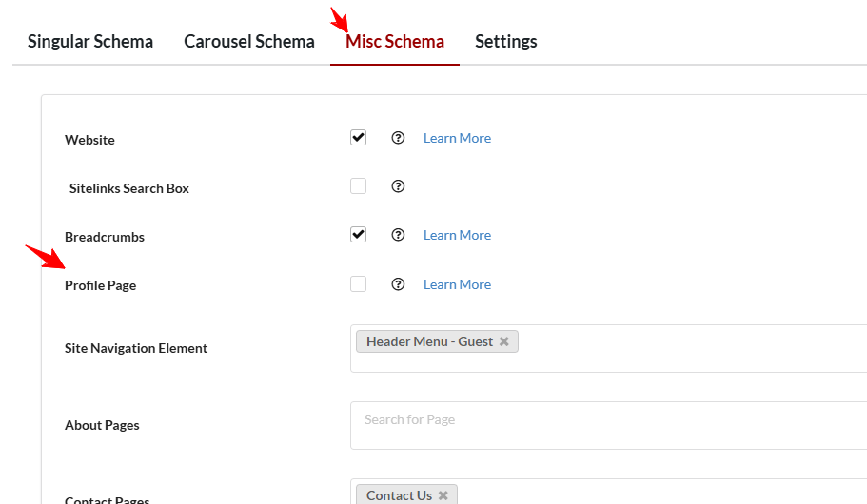This screenshot has height=504, width=867.
Task: Open the Learn More link for Profile Page
Action: [457, 284]
